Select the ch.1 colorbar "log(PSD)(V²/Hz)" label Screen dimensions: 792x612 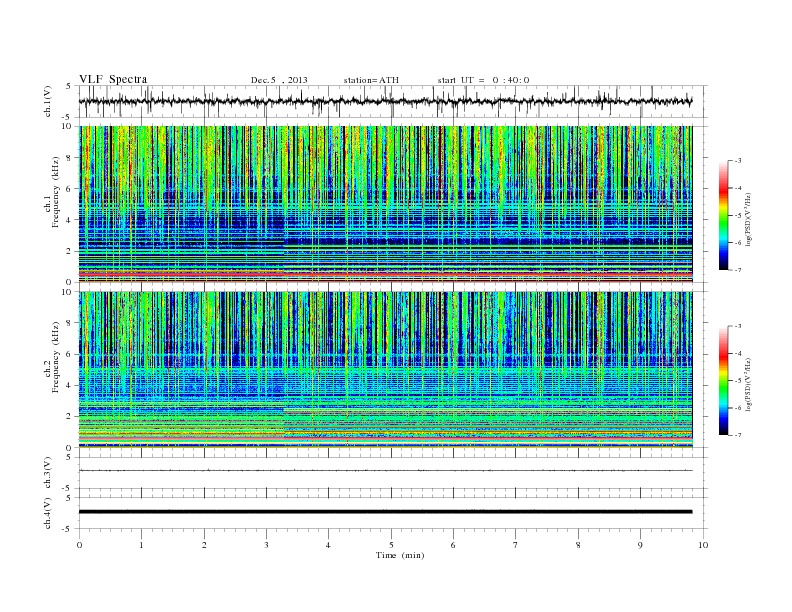[748, 218]
